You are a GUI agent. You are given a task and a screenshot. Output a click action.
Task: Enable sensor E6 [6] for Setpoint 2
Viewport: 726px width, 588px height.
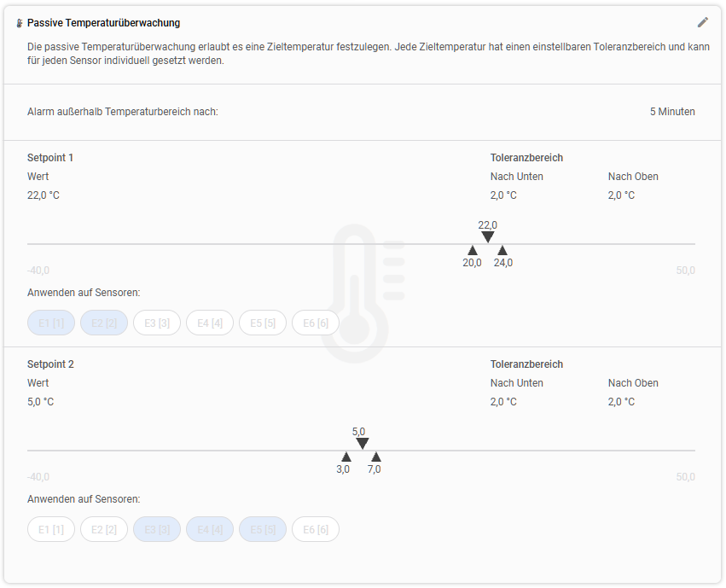[316, 529]
